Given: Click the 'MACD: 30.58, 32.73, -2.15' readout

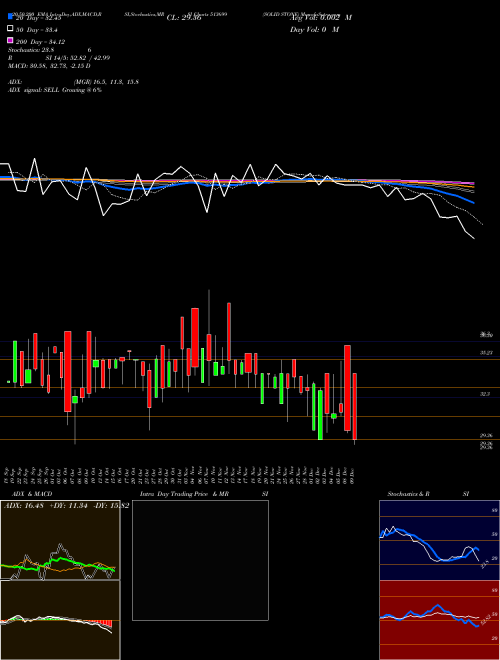Looking at the screenshot, I should pyautogui.click(x=49, y=66).
